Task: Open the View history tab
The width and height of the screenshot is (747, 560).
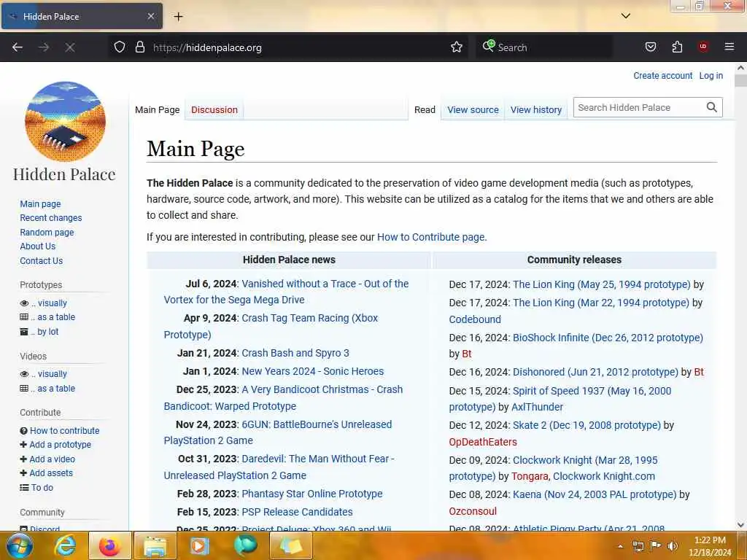Action: click(x=536, y=109)
